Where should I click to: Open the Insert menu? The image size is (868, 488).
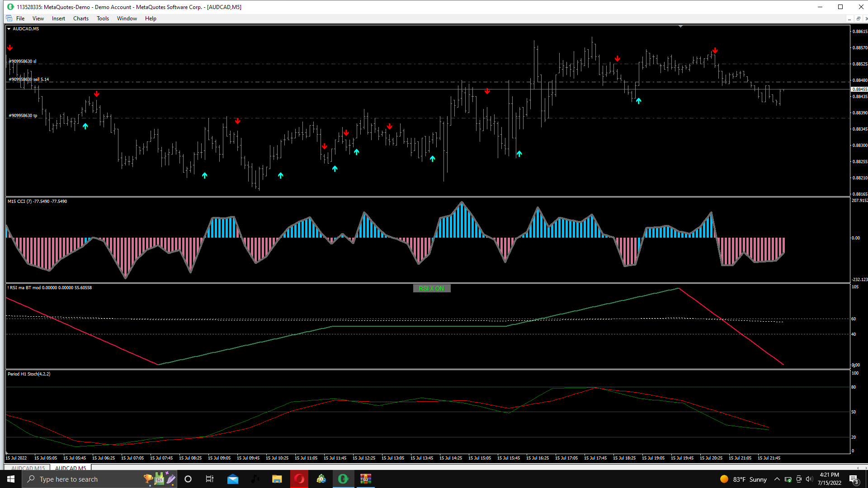click(58, 19)
